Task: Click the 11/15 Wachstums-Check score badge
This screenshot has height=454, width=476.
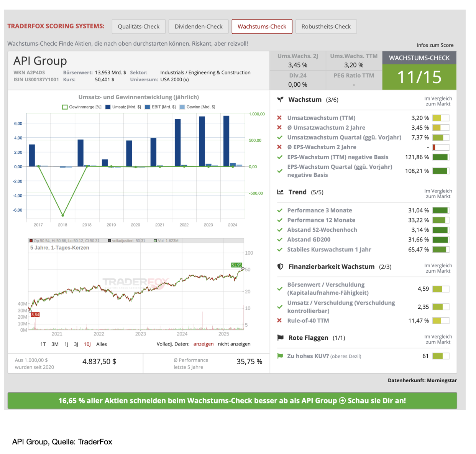Action: point(419,77)
